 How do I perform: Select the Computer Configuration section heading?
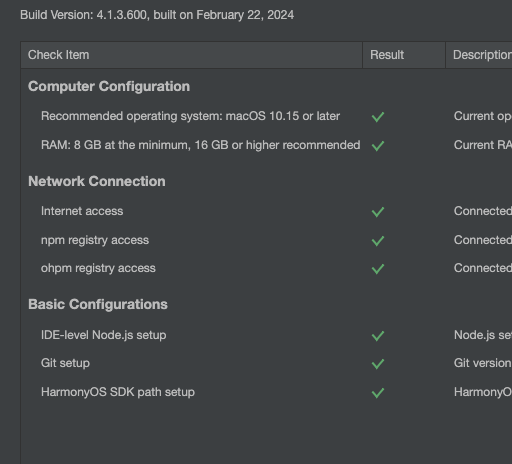click(109, 86)
